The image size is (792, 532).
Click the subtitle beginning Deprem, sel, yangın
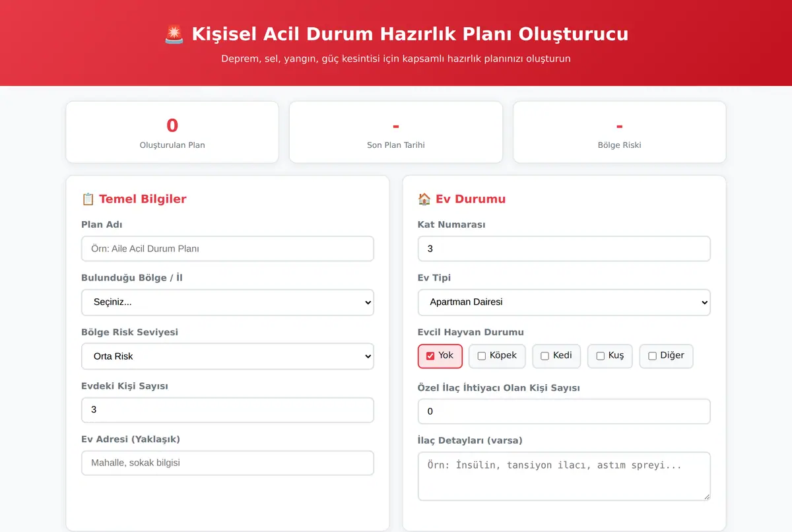(x=396, y=59)
